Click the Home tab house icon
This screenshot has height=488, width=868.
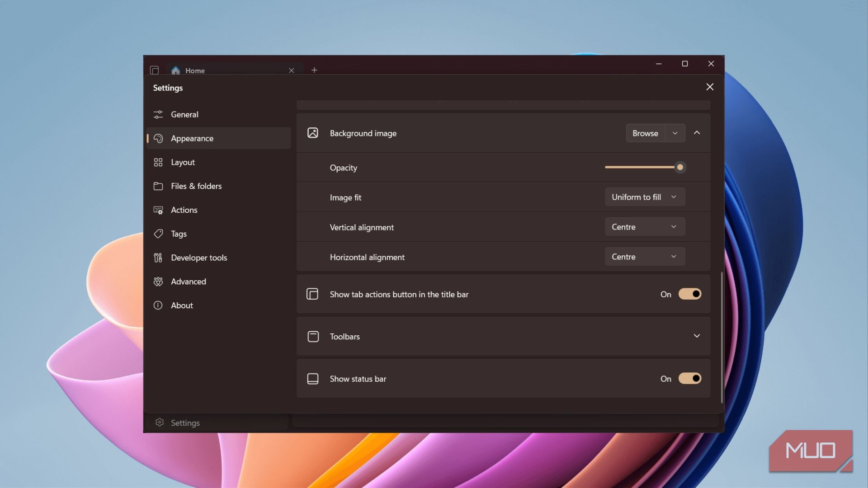(x=176, y=70)
